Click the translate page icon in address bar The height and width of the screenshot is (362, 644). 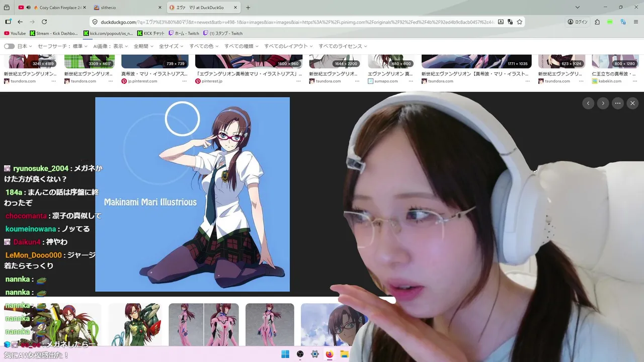point(510,22)
